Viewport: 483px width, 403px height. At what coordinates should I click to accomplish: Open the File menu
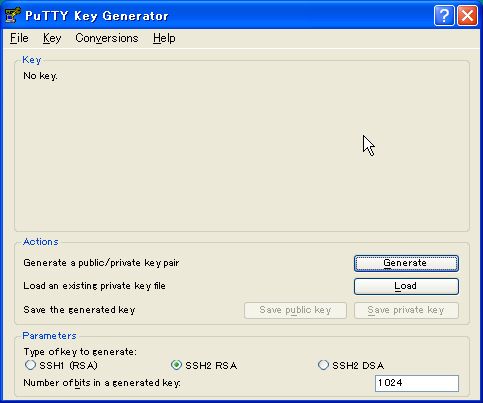pyautogui.click(x=19, y=38)
